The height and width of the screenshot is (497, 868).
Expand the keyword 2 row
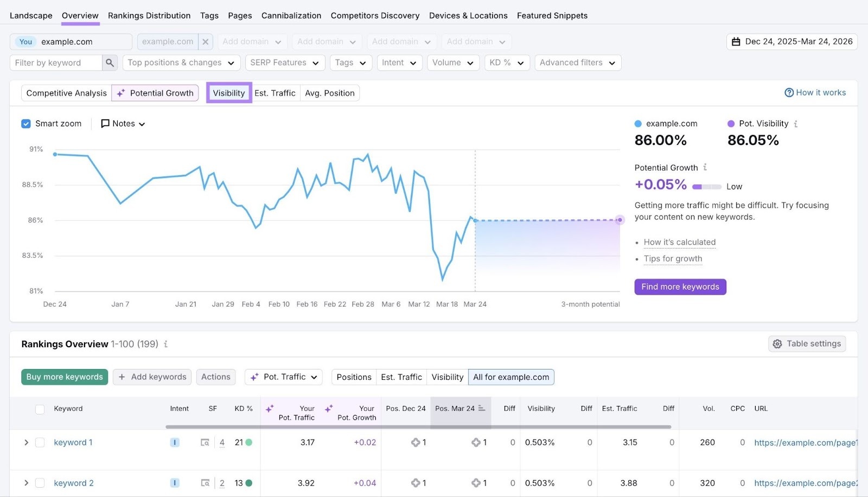(26, 483)
